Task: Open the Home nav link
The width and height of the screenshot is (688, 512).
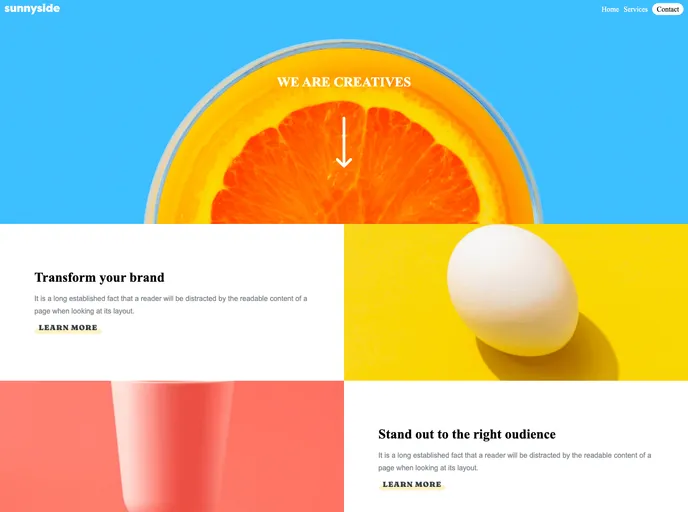Action: pos(610,9)
